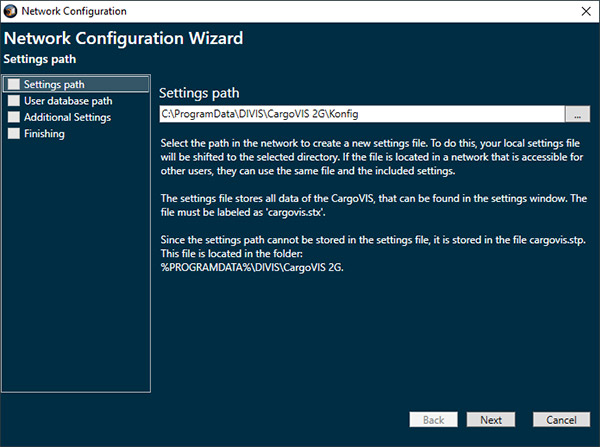Click the greyed-out Back button
The width and height of the screenshot is (600, 447).
[434, 420]
